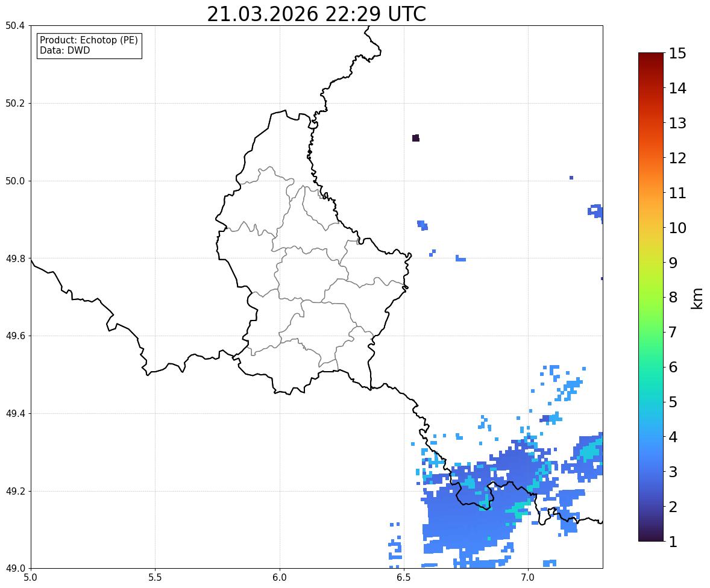Click the colorbar tick label 1
Screen dimensions: 710x588
pyautogui.click(x=673, y=542)
